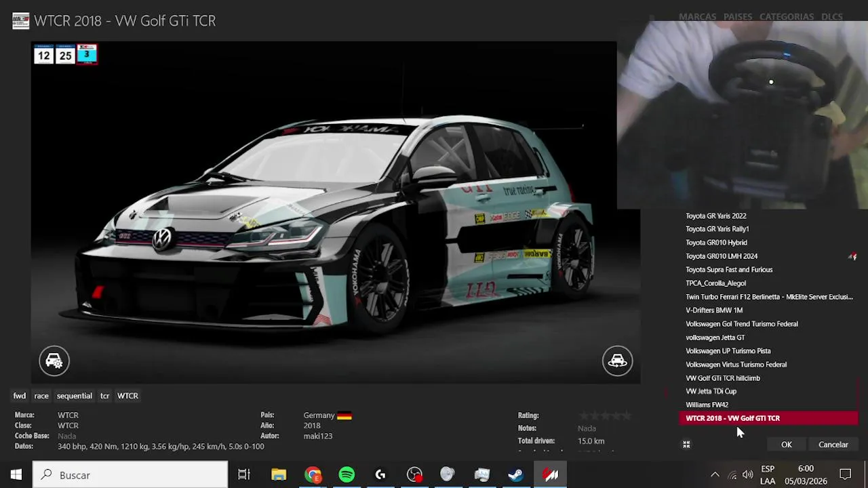Click the Autor value maki123
This screenshot has height=488, width=868.
(x=318, y=436)
